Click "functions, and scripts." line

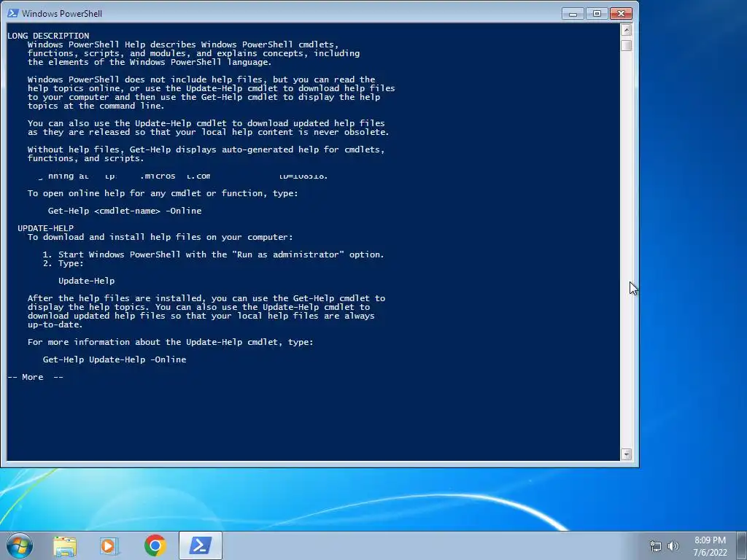[86, 158]
